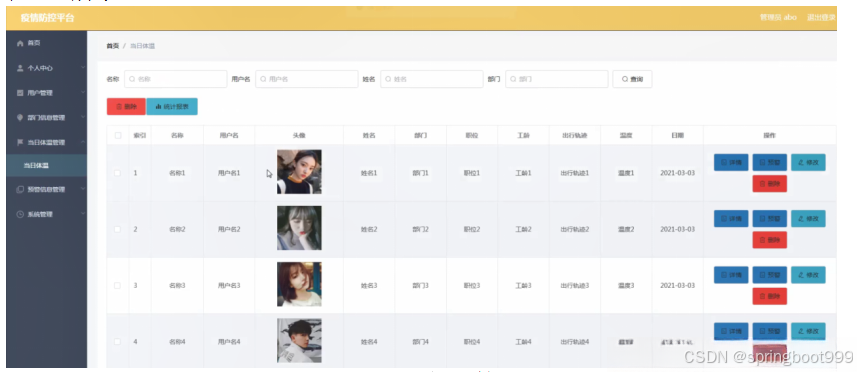Image resolution: width=857 pixels, height=372 pixels.
Task: Select the 工龄3 cell
Action: point(523,286)
